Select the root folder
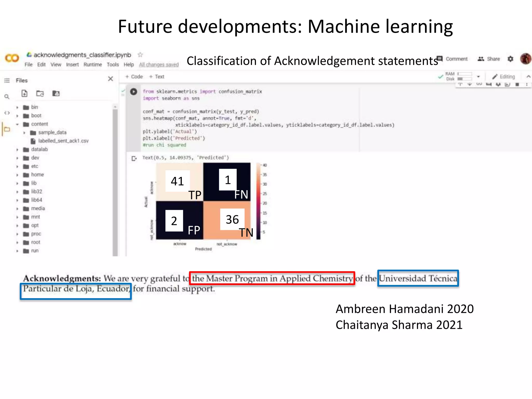 (32, 242)
